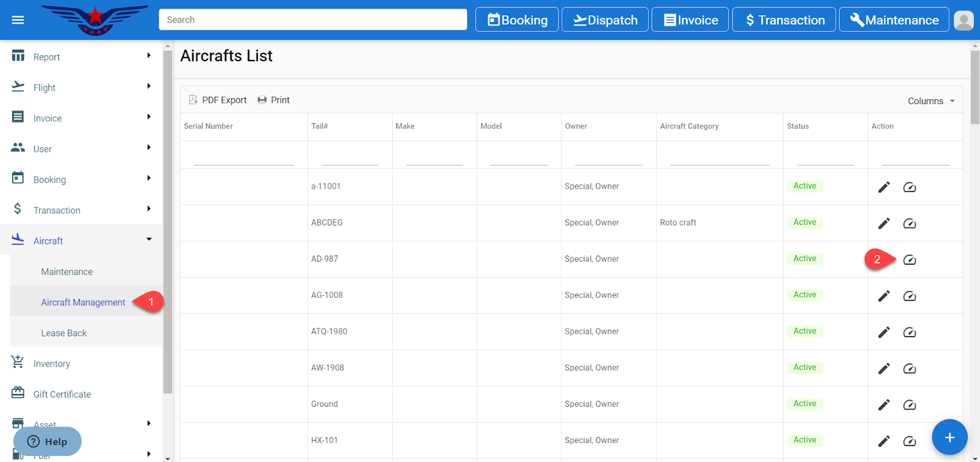The image size is (980, 462).
Task: Click the edit pencil for a-11001
Action: click(883, 187)
